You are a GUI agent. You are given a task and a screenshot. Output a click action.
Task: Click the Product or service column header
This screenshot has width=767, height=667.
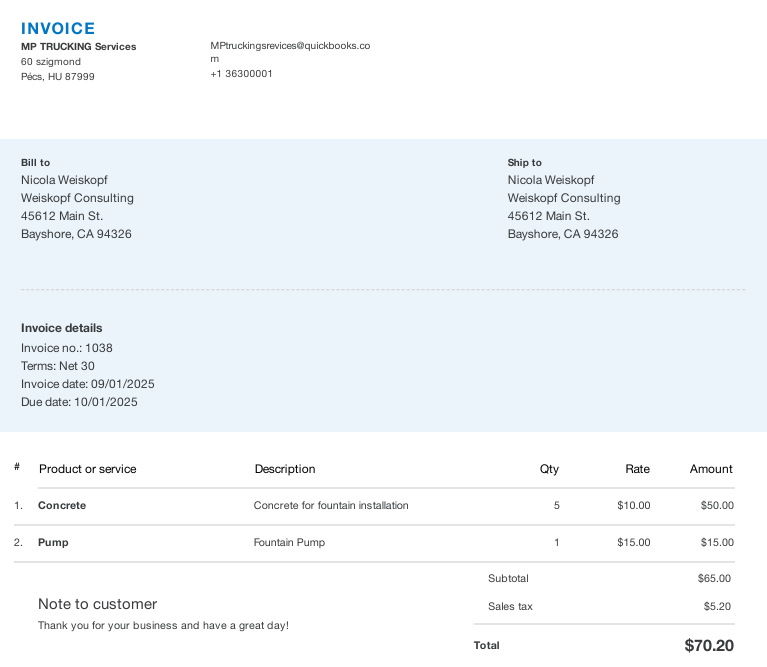click(x=87, y=469)
